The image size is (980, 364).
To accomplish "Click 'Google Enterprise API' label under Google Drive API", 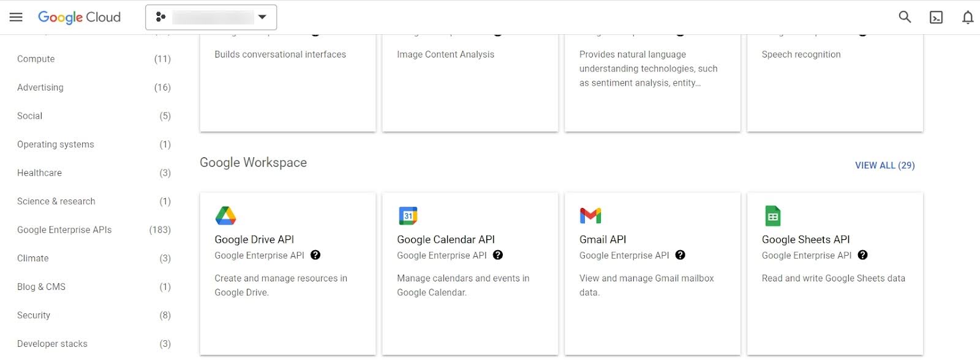I will (x=259, y=256).
